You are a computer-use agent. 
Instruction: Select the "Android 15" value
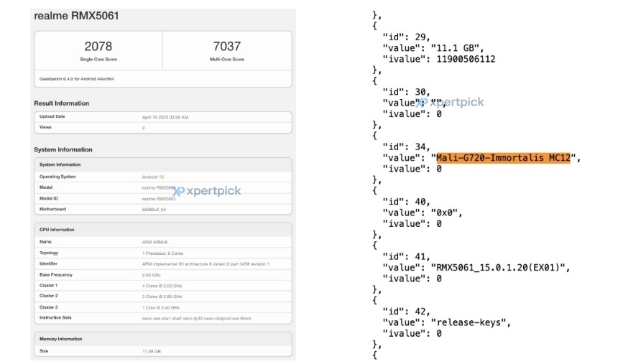point(153,177)
